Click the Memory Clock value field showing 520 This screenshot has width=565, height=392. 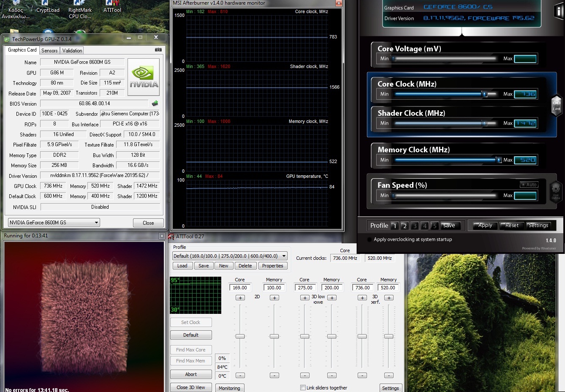525,160
